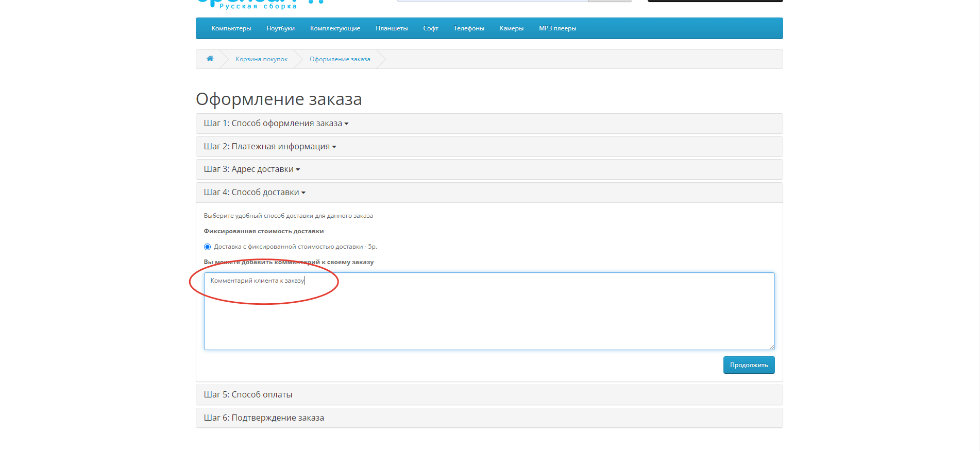Viewport: 980px width, 451px height.
Task: Open the Софт category
Action: [430, 28]
